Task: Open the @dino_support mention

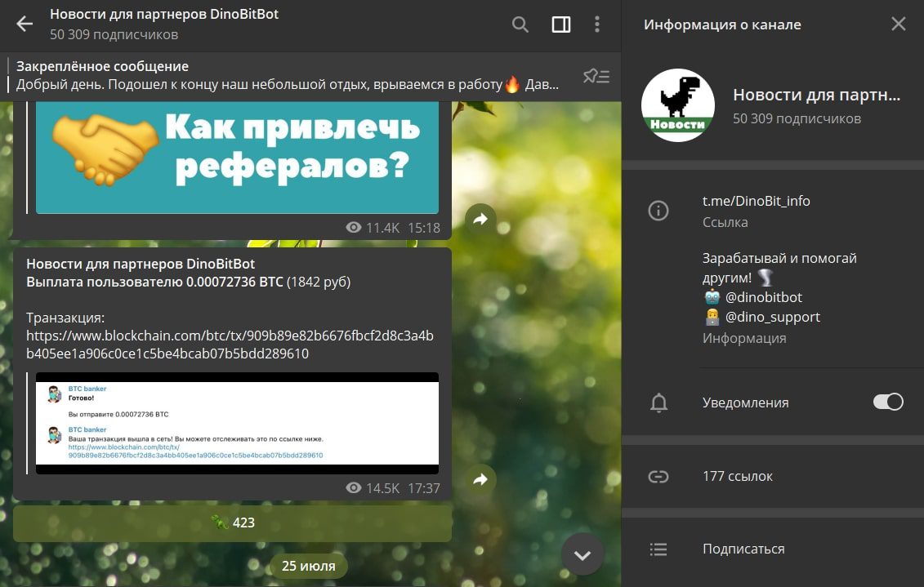Action: [773, 317]
